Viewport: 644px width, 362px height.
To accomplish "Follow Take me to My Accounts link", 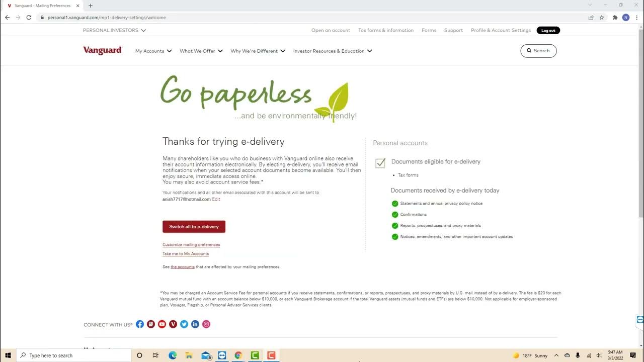I will tap(186, 254).
